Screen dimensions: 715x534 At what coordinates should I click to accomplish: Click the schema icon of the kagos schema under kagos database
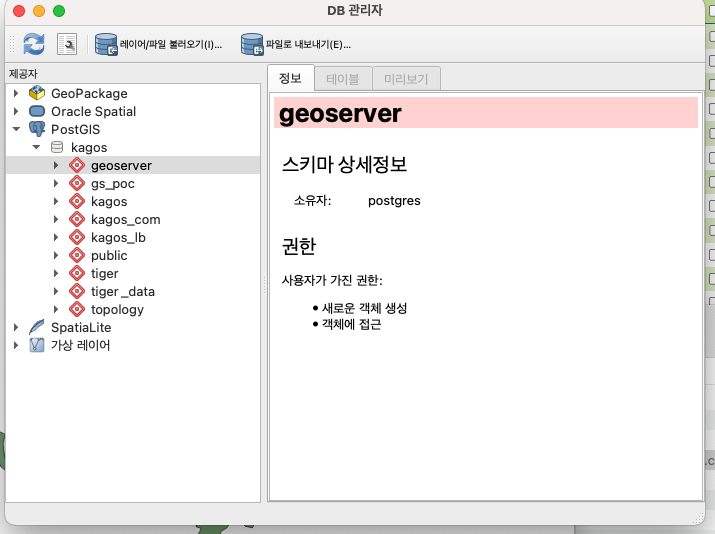tap(77, 201)
